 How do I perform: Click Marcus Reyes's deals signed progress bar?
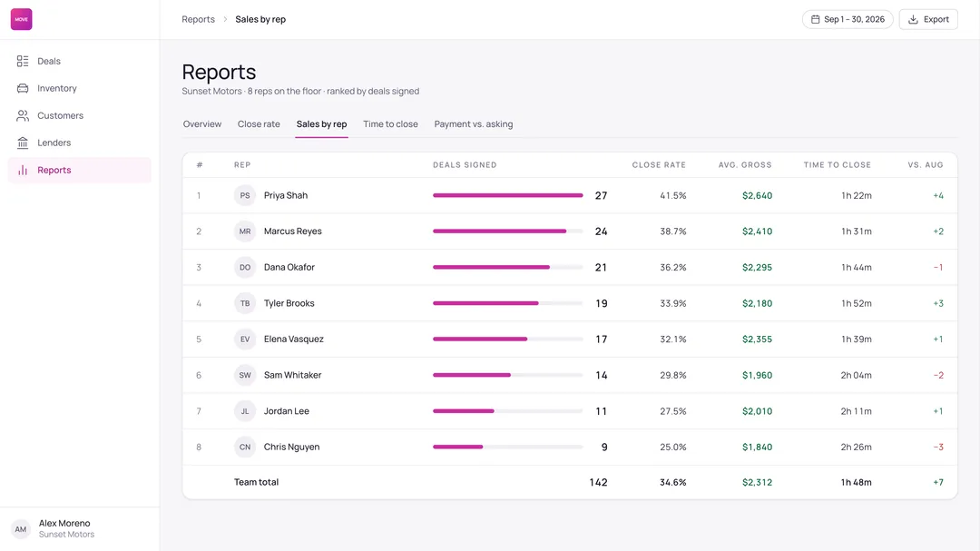(507, 231)
